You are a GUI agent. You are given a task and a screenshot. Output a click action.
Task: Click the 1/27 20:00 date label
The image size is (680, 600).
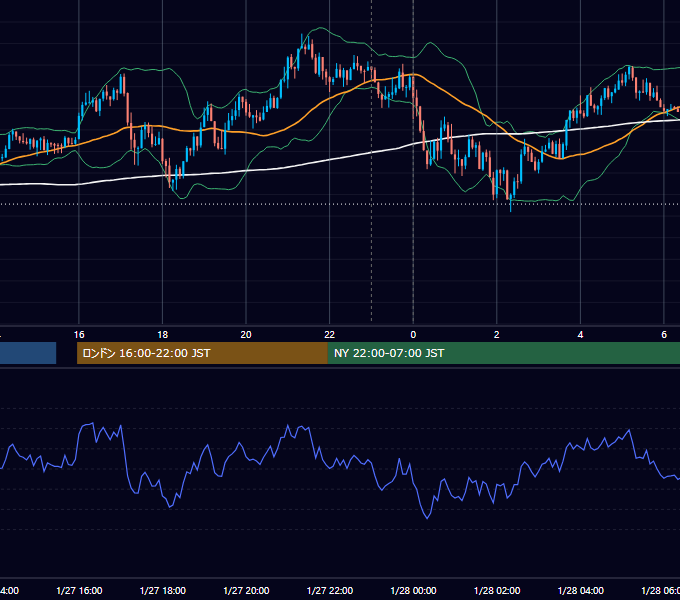coord(246,590)
